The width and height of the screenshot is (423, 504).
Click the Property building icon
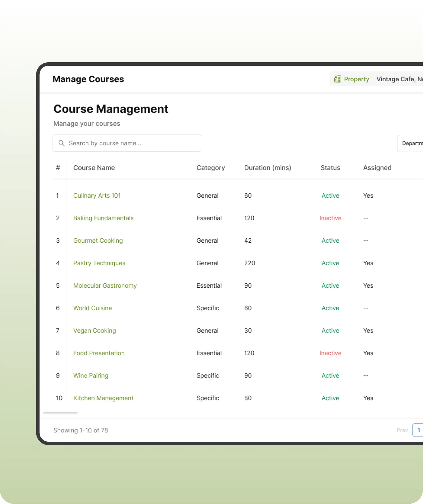337,79
